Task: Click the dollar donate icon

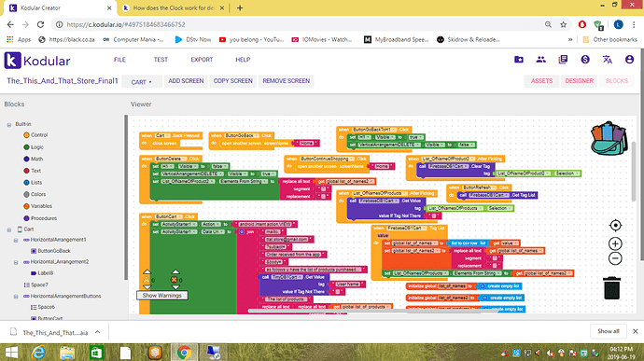Action: click(585, 60)
